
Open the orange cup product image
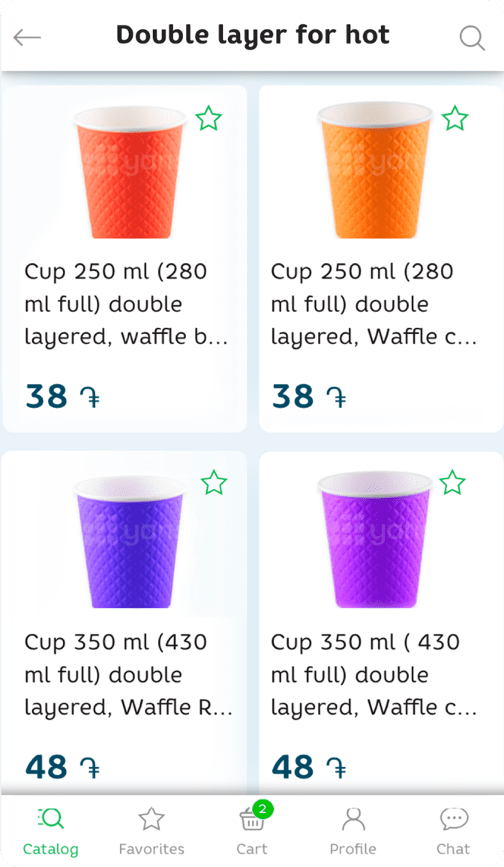(375, 171)
